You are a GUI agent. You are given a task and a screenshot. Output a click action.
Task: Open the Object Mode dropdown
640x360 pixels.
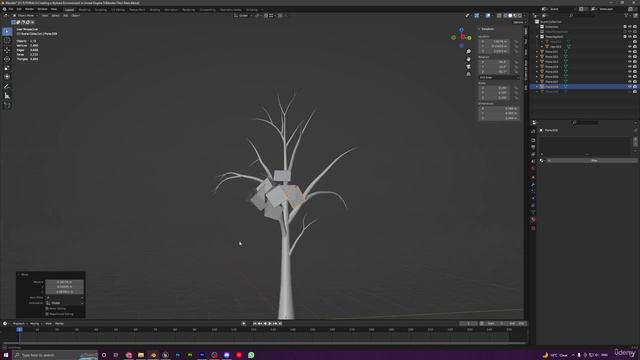[25, 16]
